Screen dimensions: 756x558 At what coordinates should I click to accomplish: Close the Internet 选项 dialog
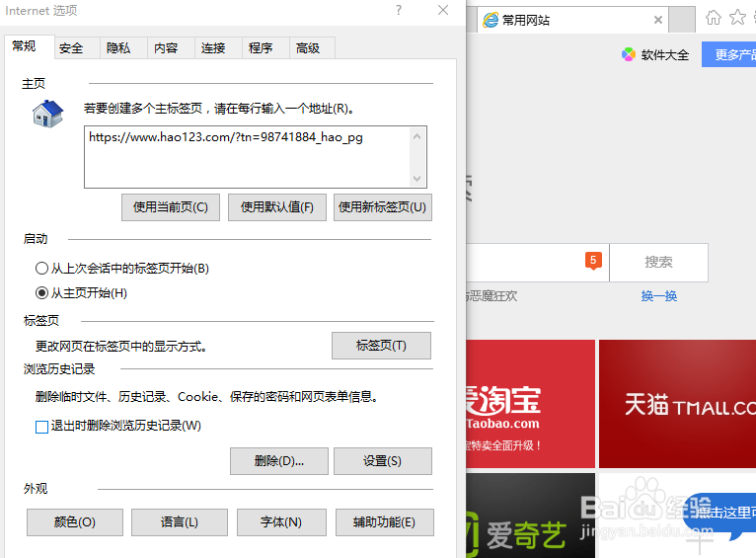point(443,10)
